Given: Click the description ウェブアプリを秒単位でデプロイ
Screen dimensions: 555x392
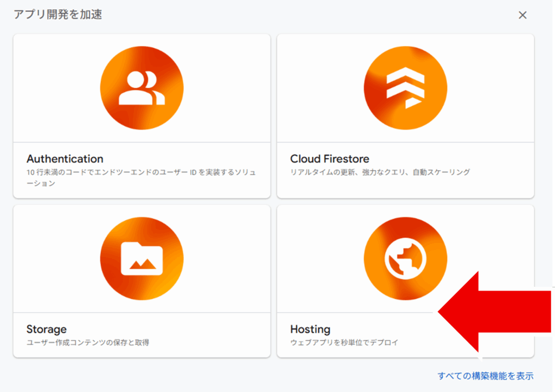Looking at the screenshot, I should click(x=344, y=343).
